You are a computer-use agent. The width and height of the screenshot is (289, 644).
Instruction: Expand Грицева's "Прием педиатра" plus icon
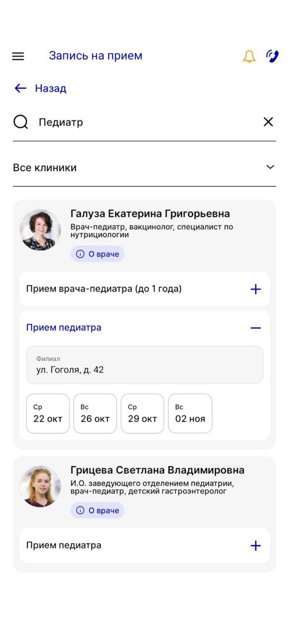click(x=255, y=546)
